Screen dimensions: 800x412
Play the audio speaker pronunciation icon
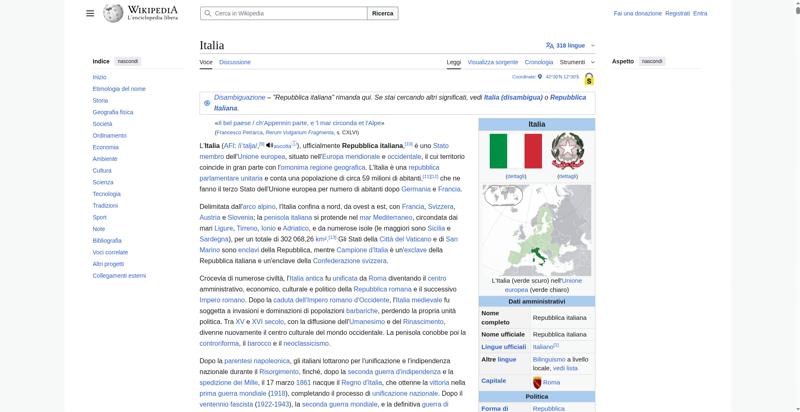(x=269, y=145)
